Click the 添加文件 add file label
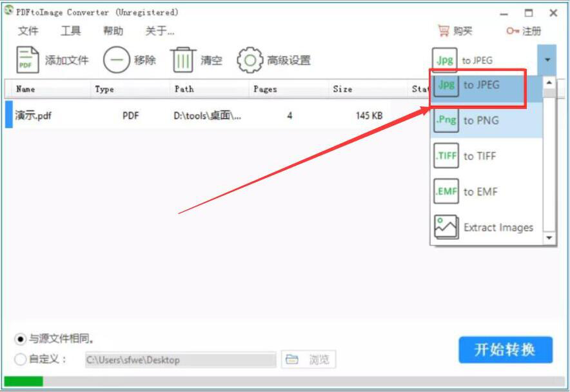The image size is (570, 392). (x=66, y=60)
